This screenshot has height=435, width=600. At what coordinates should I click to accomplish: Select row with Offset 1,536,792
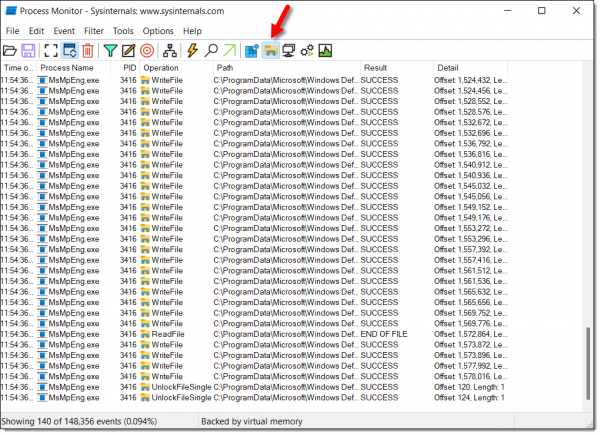pos(254,144)
